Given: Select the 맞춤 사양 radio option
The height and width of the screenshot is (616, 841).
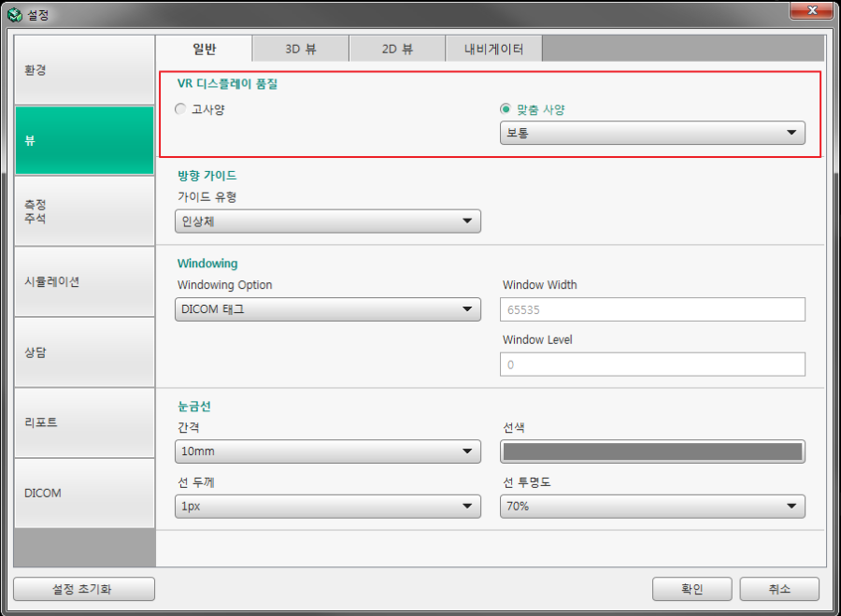Looking at the screenshot, I should tap(506, 109).
